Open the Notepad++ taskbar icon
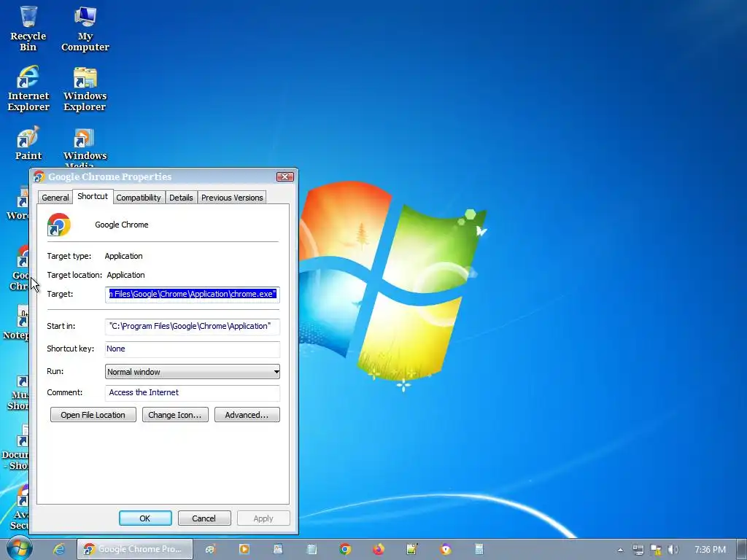Image resolution: width=747 pixels, height=560 pixels. pyautogui.click(x=412, y=549)
